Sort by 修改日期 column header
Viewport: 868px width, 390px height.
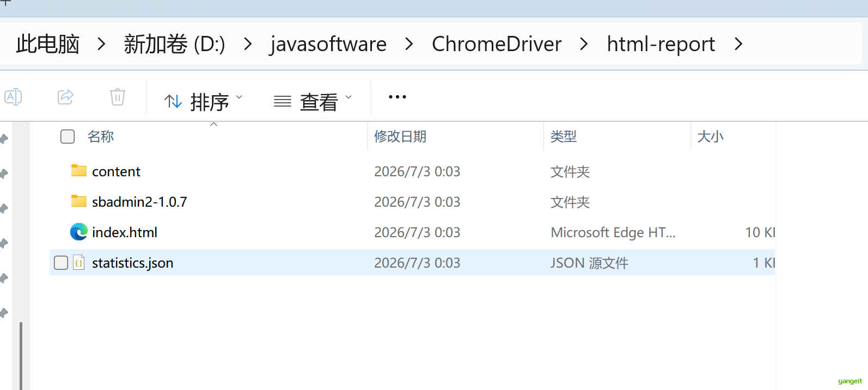point(400,137)
